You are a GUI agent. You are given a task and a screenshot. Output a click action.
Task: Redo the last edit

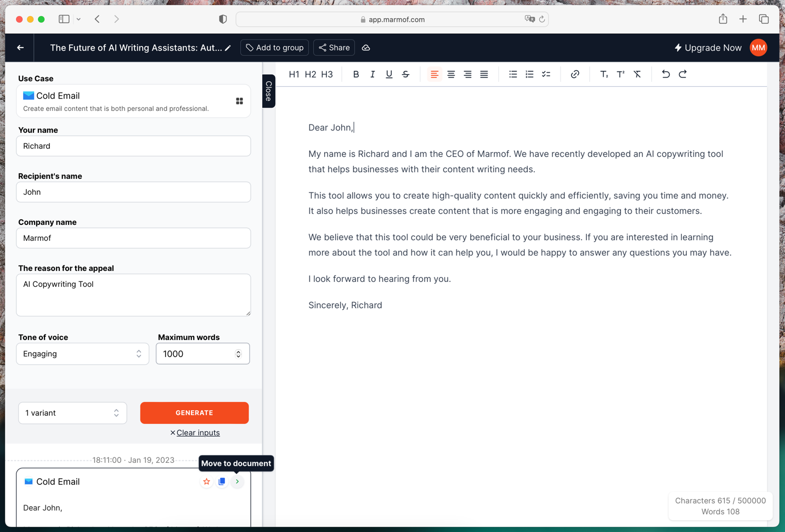tap(682, 74)
